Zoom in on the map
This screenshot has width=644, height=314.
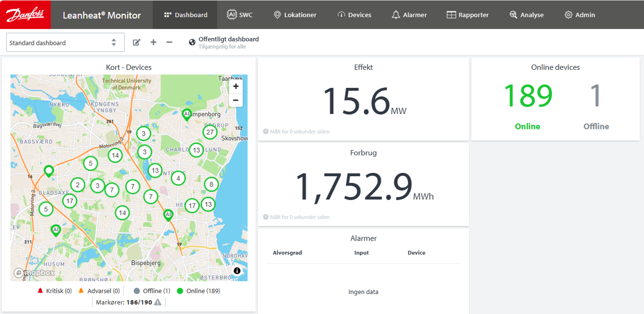[236, 86]
